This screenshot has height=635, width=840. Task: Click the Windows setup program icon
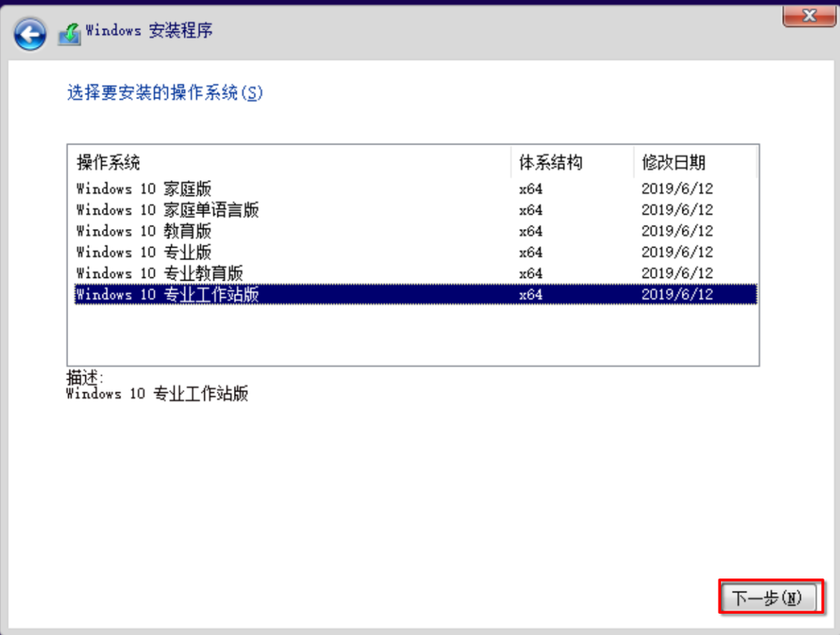tap(70, 34)
